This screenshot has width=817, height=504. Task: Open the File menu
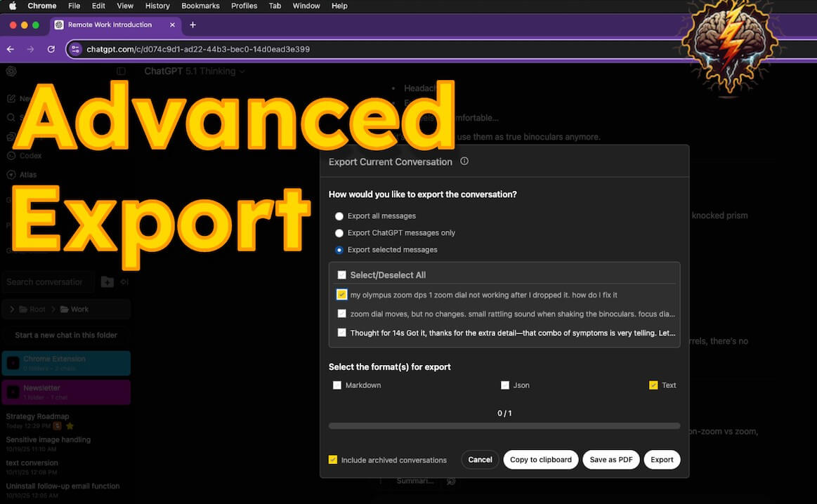point(74,6)
